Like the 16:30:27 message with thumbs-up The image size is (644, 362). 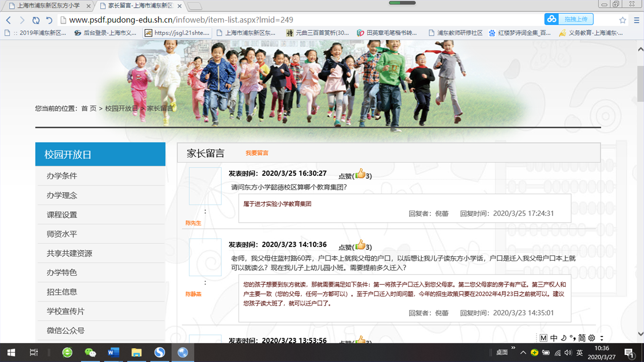(x=360, y=174)
